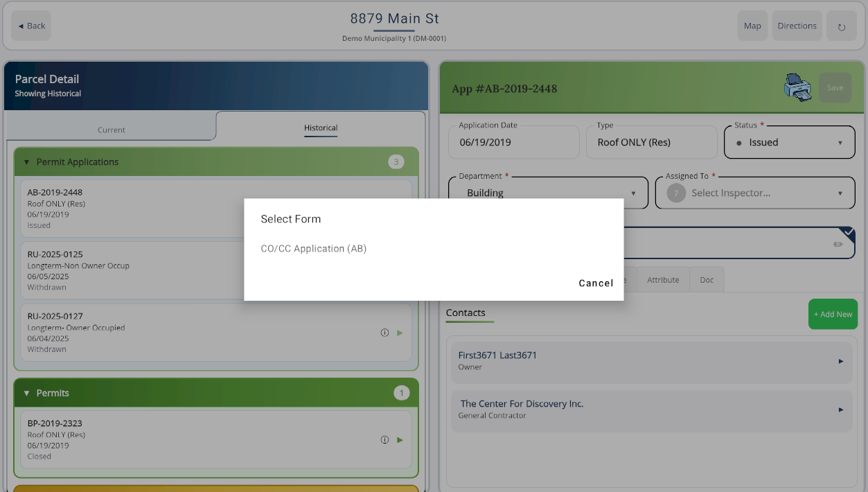The image size is (868, 492).
Task: Open Directions for this address
Action: [797, 26]
